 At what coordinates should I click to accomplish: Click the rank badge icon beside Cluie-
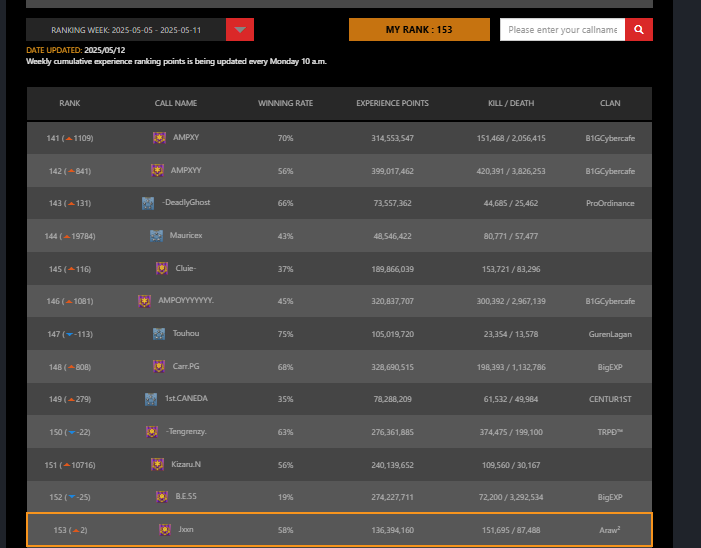162,268
